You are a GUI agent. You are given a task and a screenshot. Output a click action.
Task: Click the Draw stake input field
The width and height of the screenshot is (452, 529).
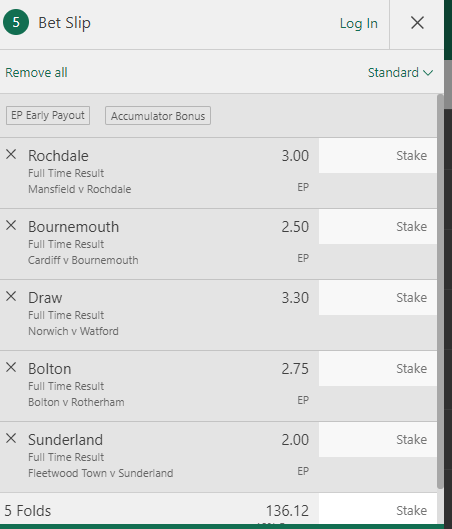378,298
